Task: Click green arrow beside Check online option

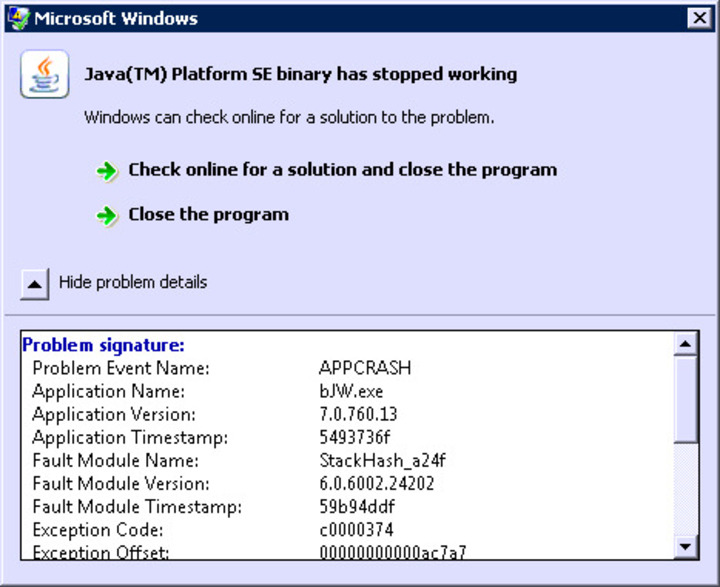Action: coord(107,171)
